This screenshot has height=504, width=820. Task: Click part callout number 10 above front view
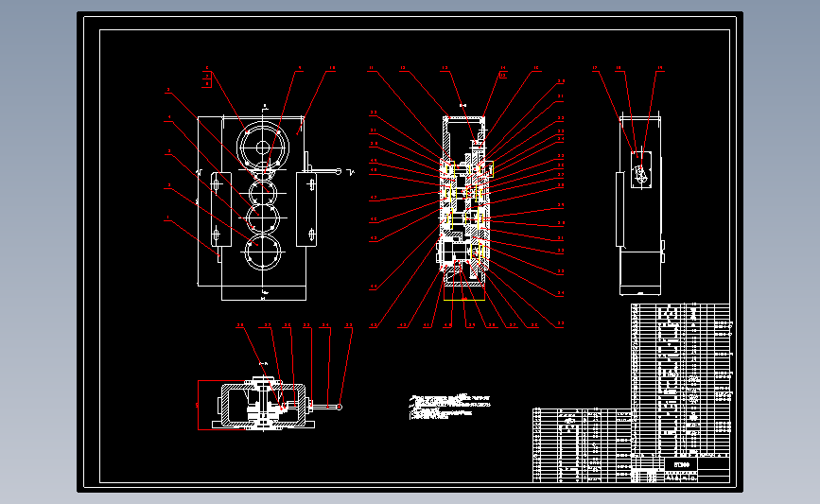[332, 68]
